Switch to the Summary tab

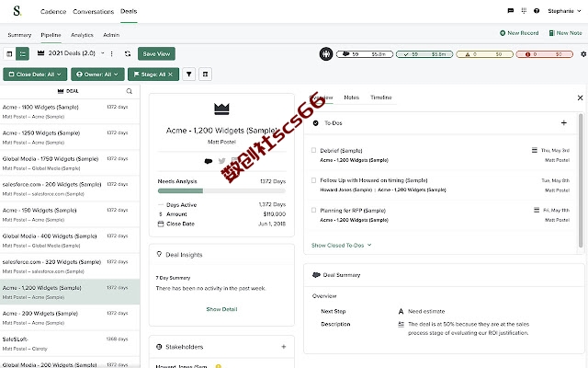click(19, 35)
